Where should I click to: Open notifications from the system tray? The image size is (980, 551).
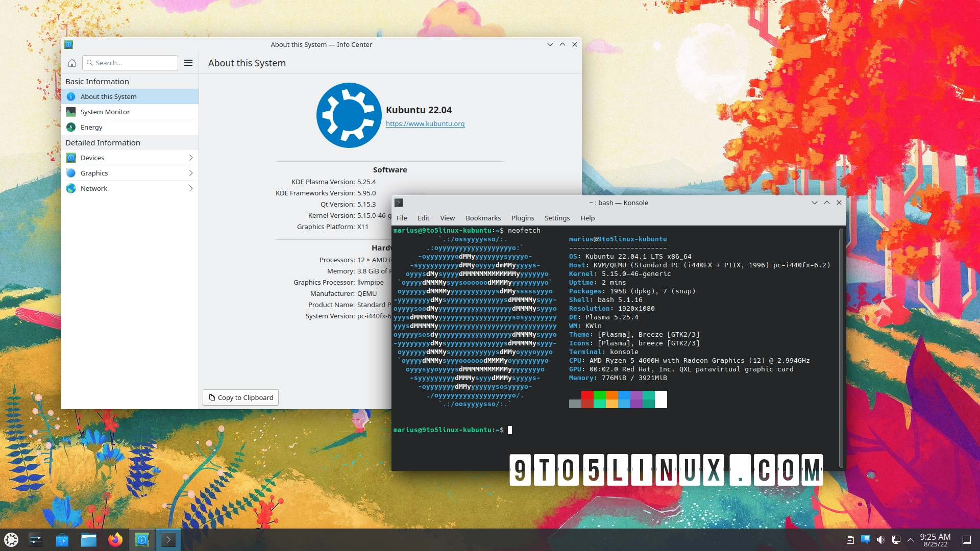click(x=866, y=539)
